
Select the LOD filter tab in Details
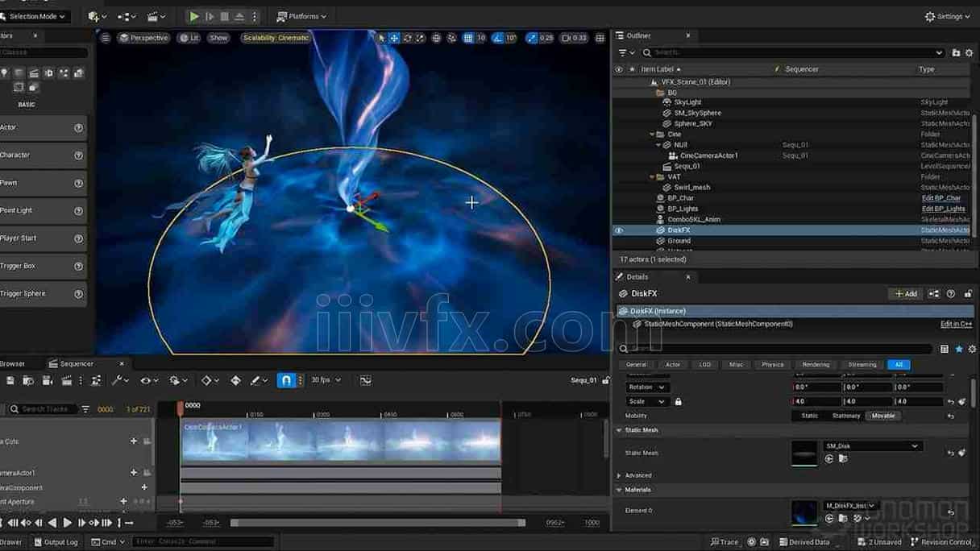point(705,365)
